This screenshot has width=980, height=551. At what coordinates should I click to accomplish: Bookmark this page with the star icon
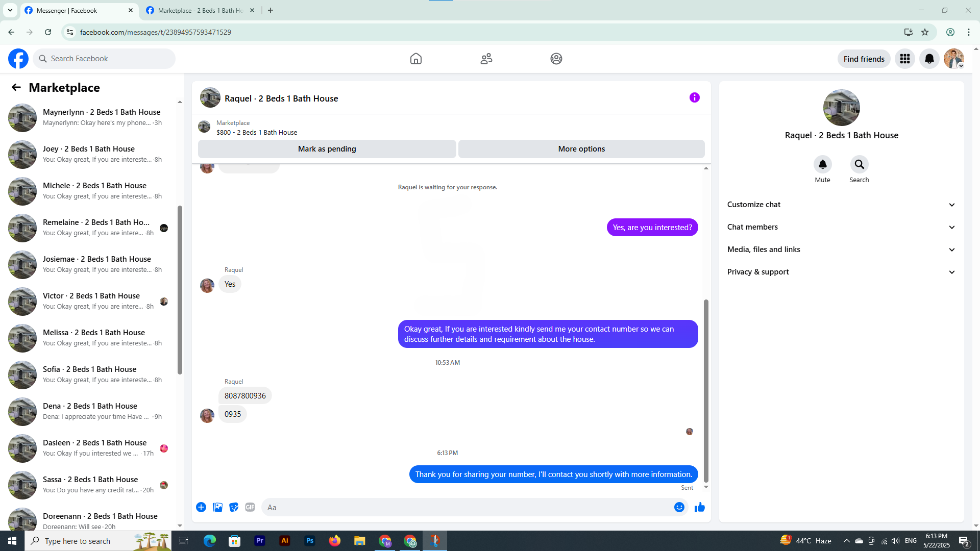tap(925, 32)
